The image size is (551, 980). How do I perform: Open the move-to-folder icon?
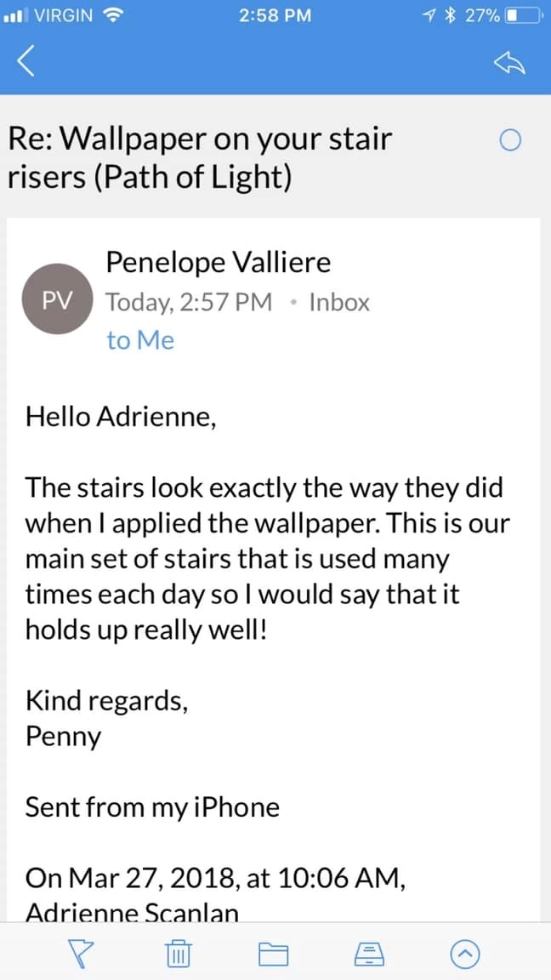pyautogui.click(x=274, y=954)
